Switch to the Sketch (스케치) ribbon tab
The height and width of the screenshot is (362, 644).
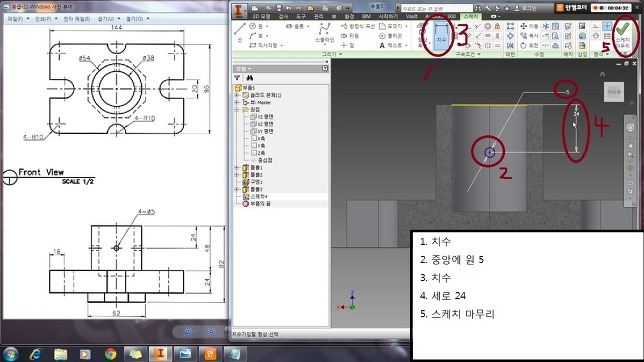(471, 16)
